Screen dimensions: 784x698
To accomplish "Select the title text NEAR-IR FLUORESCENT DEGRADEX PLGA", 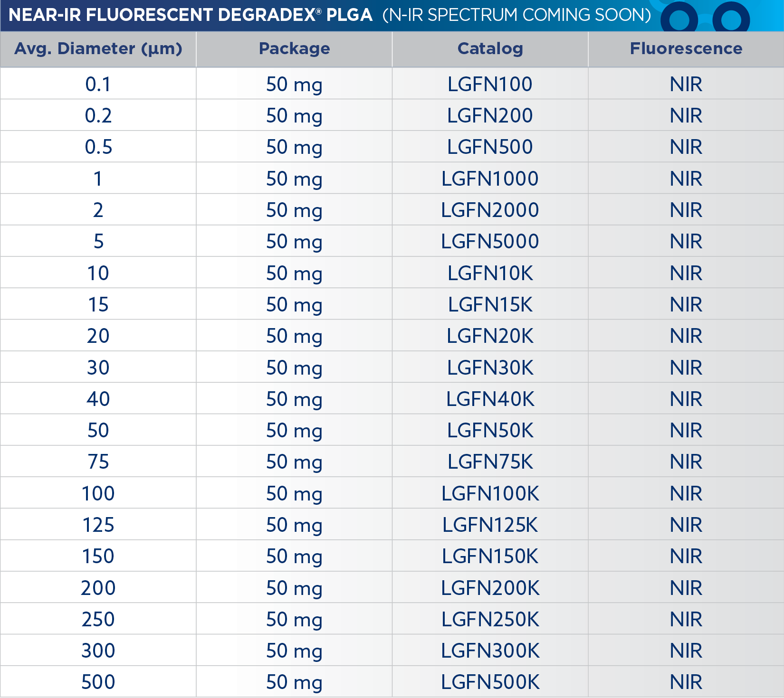I will click(191, 15).
